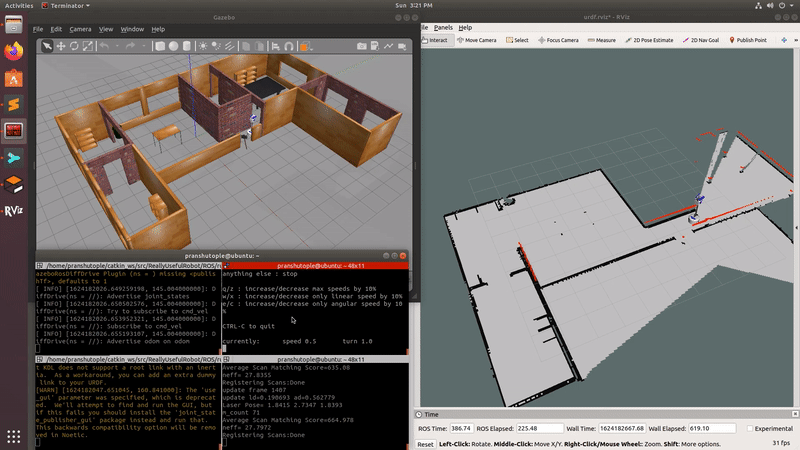Activate the Gazebo rotate mode tool

(x=74, y=46)
